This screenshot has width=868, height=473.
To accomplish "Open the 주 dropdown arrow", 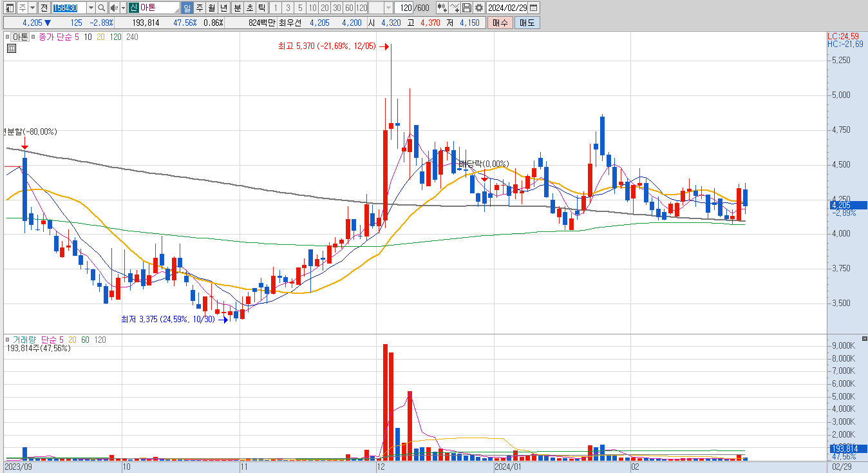I will [x=32, y=8].
